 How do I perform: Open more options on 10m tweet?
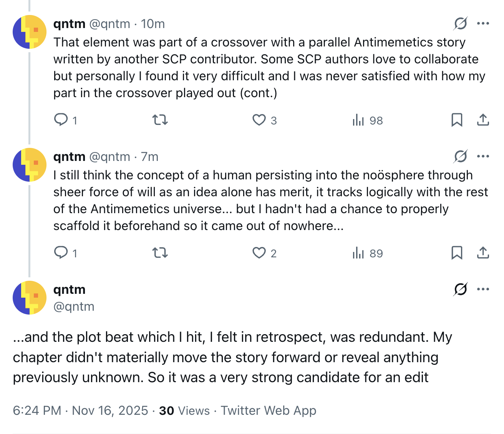[483, 23]
